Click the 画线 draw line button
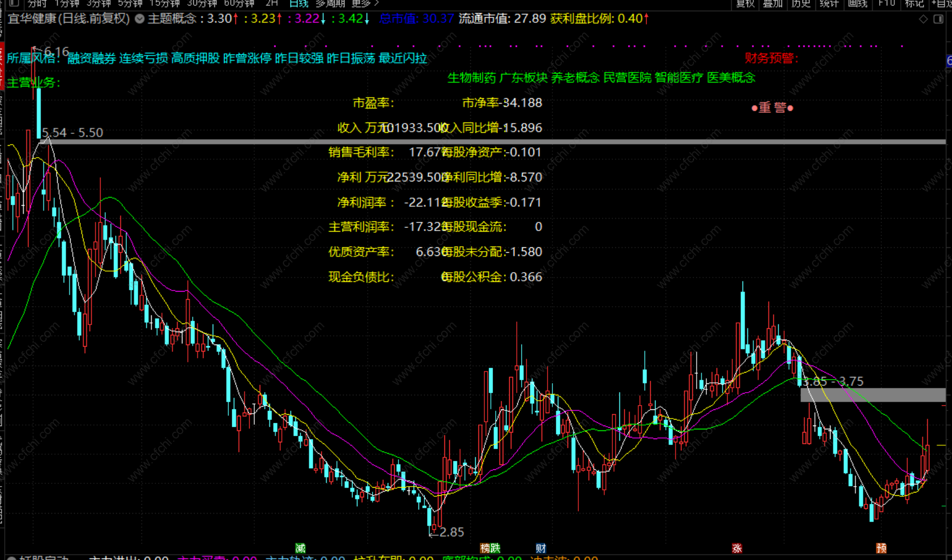952x560 pixels. (x=857, y=3)
